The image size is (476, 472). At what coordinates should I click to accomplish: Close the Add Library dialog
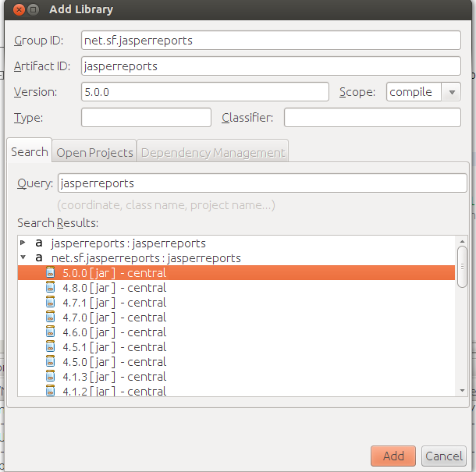click(x=20, y=9)
